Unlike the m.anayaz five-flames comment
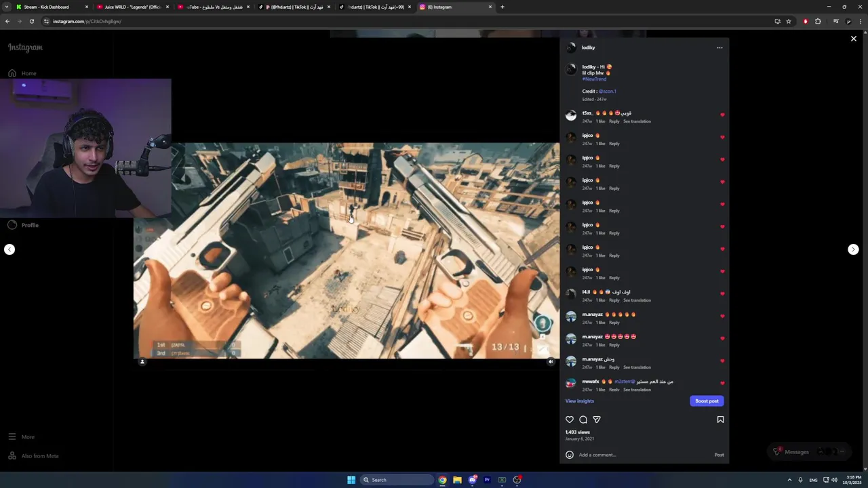 pos(722,317)
